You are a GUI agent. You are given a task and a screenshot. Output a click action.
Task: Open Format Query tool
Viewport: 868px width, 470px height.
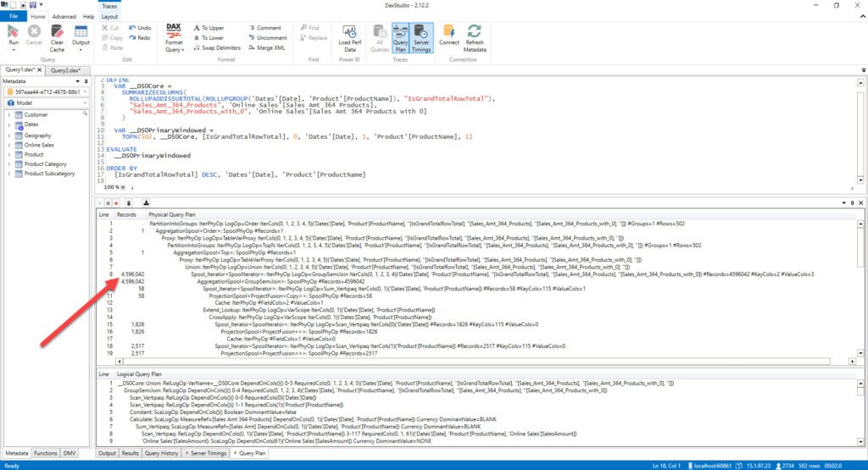[174, 37]
